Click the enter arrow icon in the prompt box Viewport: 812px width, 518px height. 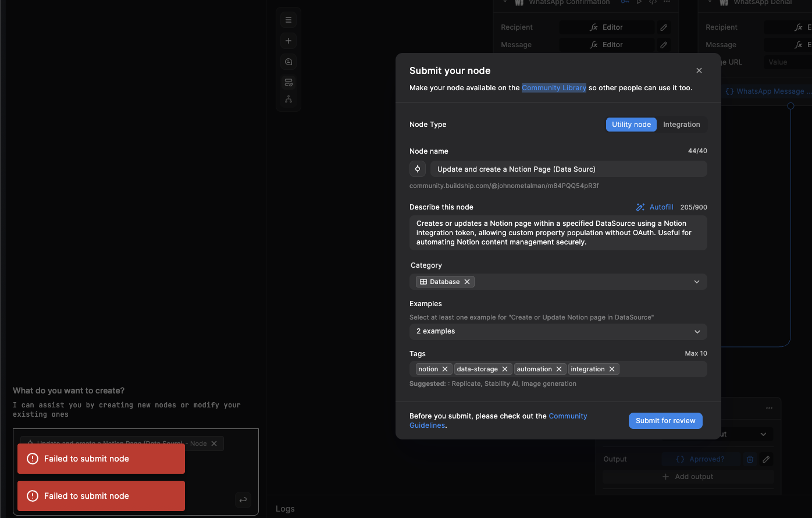point(243,499)
